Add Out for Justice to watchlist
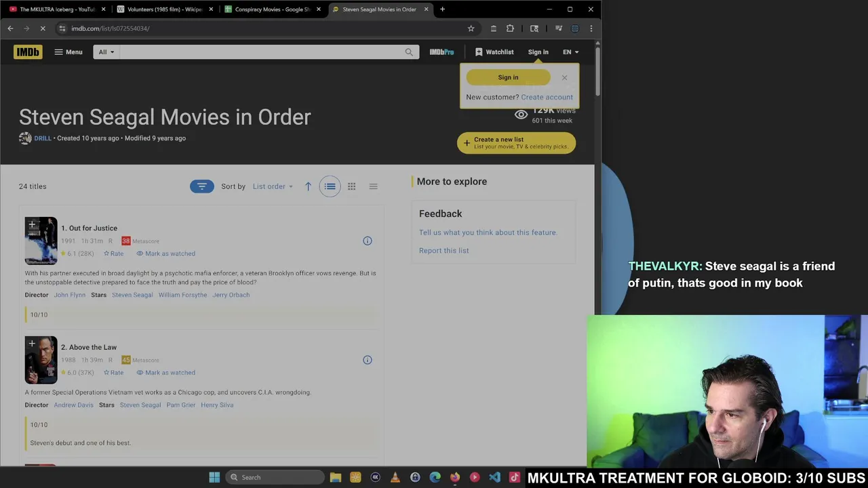This screenshot has height=488, width=868. click(32, 224)
